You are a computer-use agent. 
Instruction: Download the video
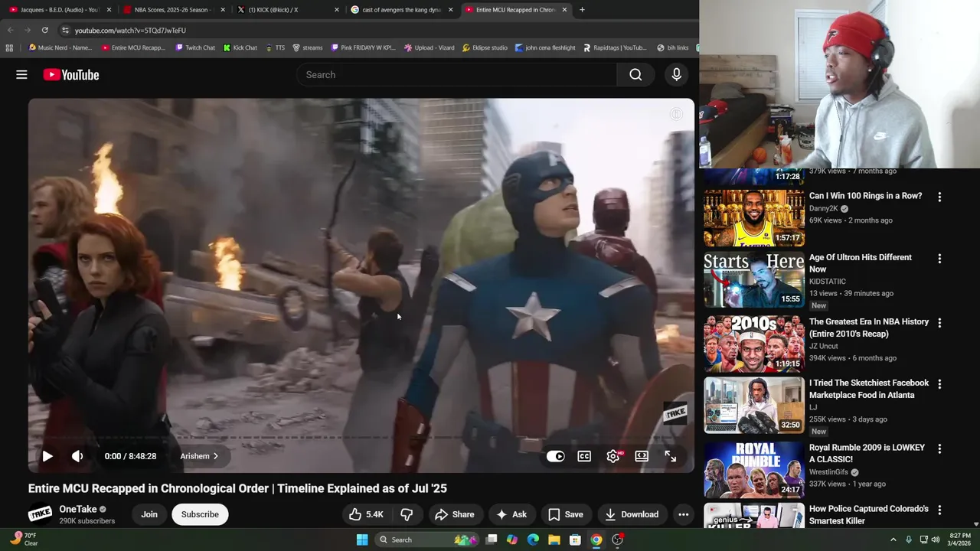tap(632, 514)
